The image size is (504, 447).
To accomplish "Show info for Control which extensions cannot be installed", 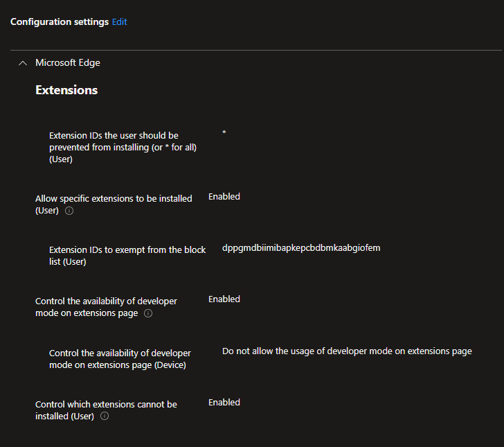I will (105, 417).
